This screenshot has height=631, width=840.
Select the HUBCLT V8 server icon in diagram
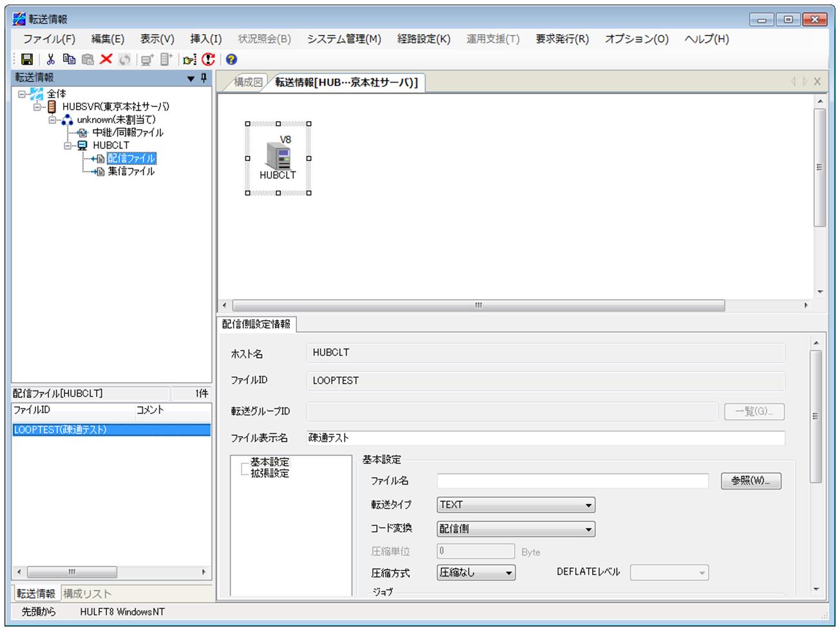pyautogui.click(x=278, y=158)
